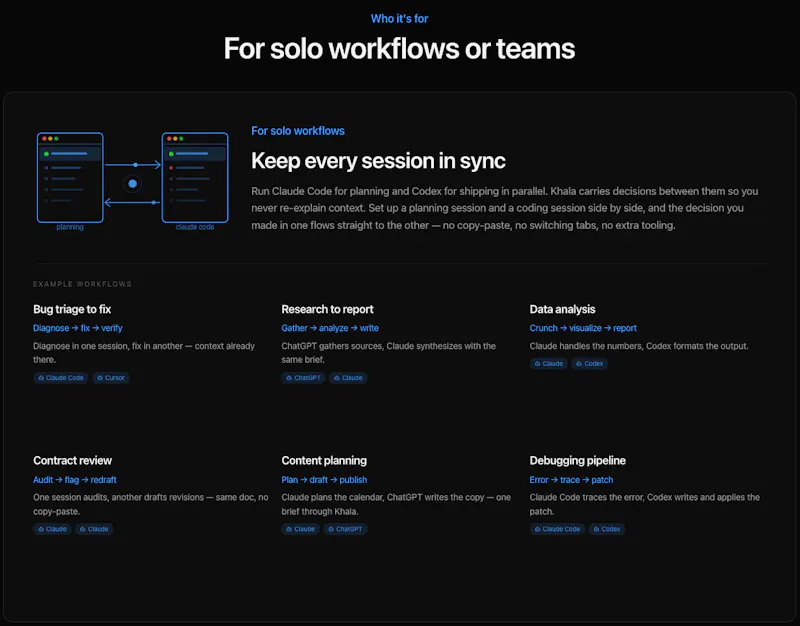Viewport: 800px width, 626px height.
Task: Click the 'Keep every session in sync' heading
Action: 378,161
